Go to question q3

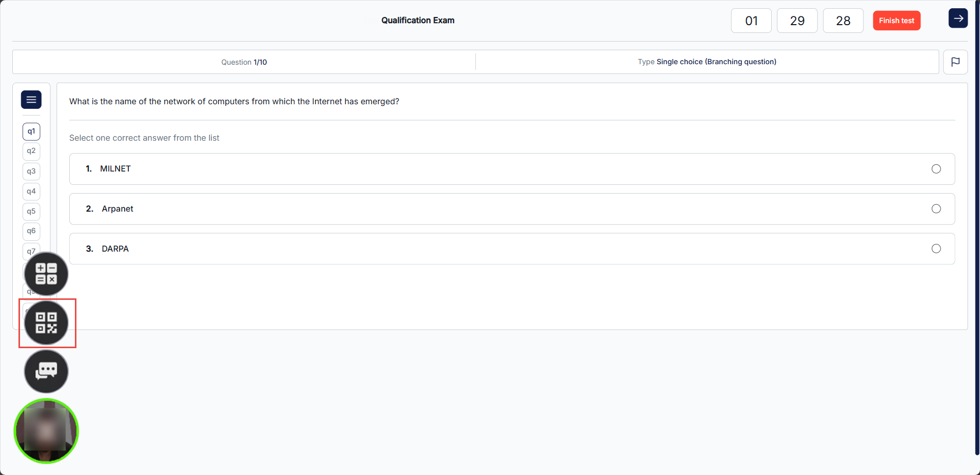click(31, 171)
